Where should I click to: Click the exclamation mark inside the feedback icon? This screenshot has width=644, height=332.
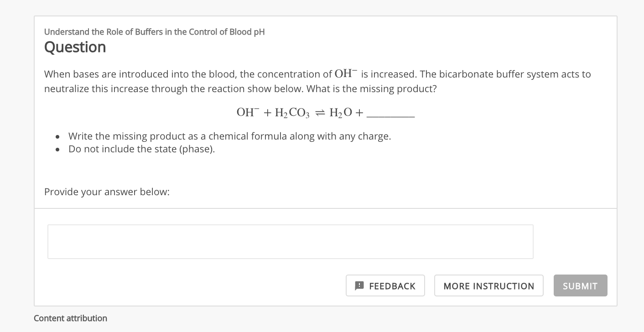click(x=359, y=285)
